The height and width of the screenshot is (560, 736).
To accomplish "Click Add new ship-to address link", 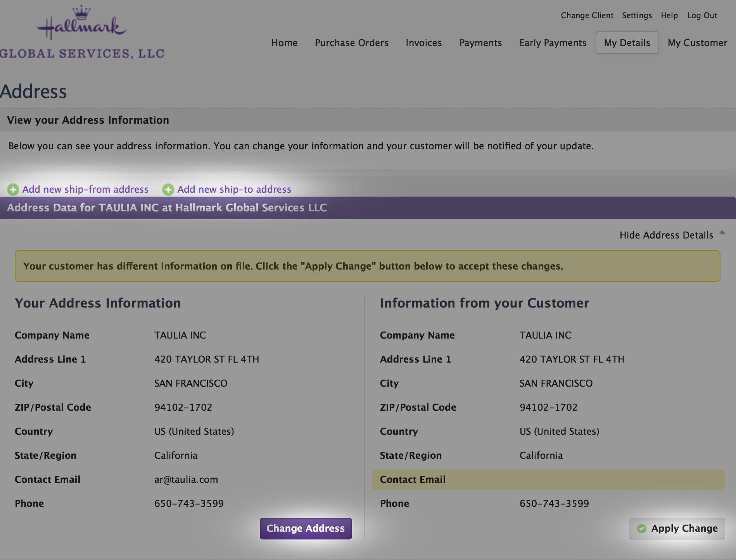I will click(x=234, y=189).
